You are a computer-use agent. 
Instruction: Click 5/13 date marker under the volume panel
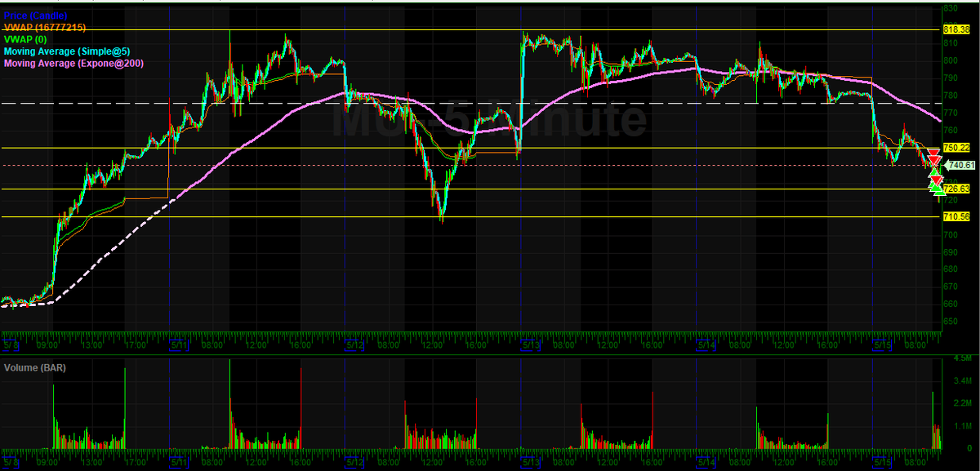531,461
